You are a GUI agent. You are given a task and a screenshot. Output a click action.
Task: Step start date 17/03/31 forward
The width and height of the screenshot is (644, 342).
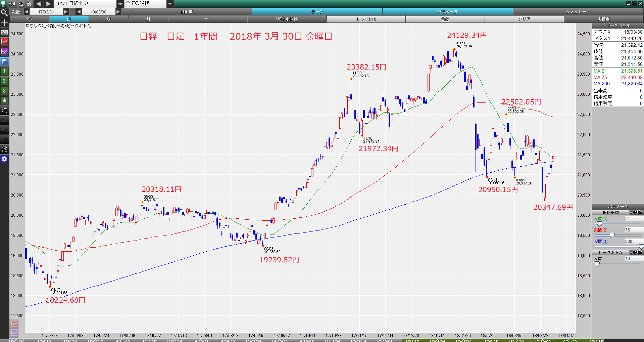point(66,12)
